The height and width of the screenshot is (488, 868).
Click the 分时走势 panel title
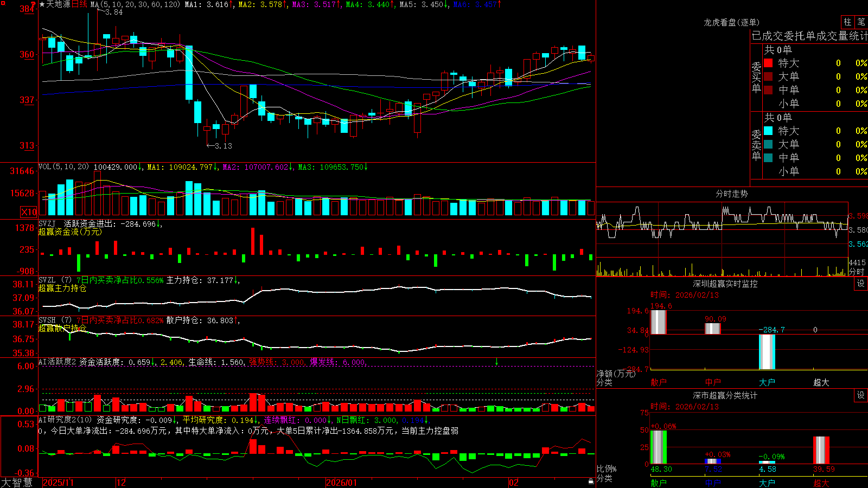pos(731,194)
